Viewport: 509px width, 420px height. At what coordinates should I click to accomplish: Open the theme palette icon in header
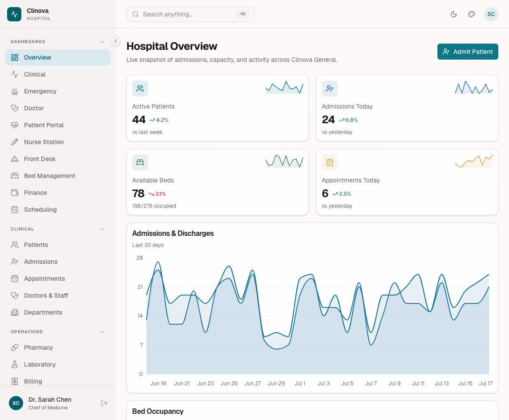(x=472, y=14)
